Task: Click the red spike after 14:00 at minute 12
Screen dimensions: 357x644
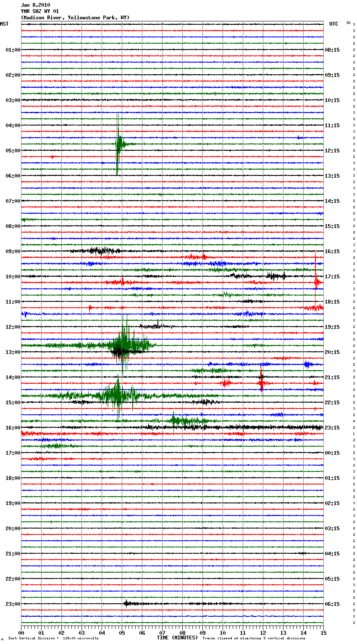Action: click(261, 383)
